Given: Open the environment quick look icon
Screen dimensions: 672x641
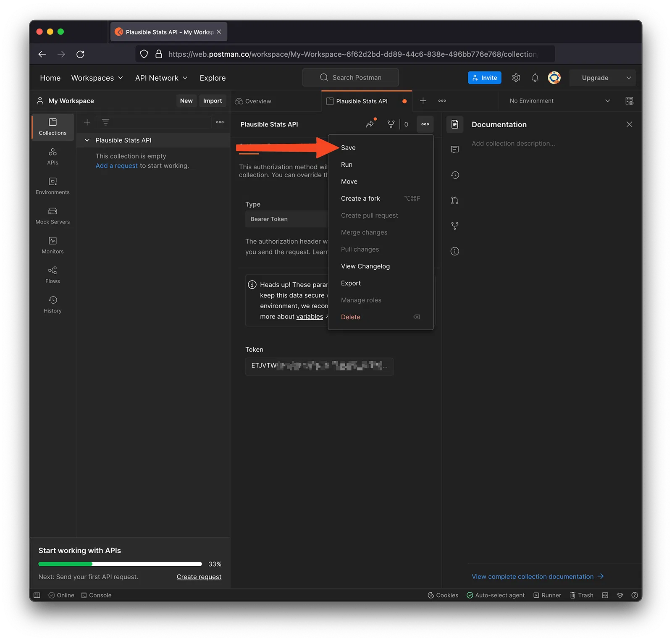Looking at the screenshot, I should pos(629,101).
